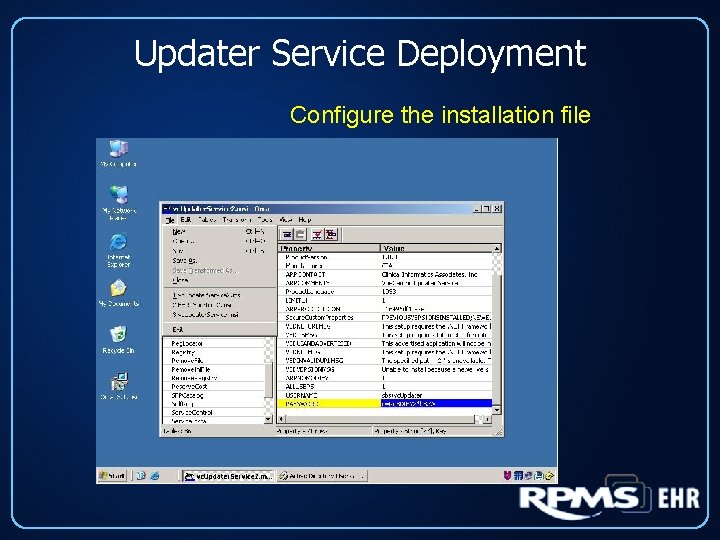Choose Exit from the File menu

(219, 330)
